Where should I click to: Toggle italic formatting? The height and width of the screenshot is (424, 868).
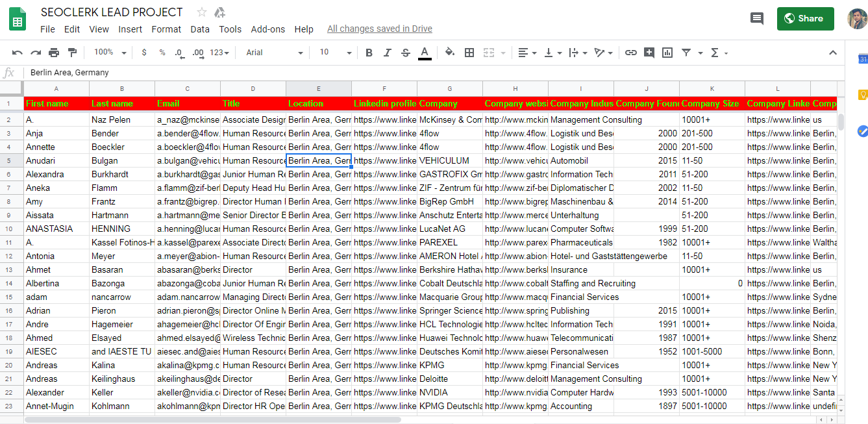coord(388,53)
